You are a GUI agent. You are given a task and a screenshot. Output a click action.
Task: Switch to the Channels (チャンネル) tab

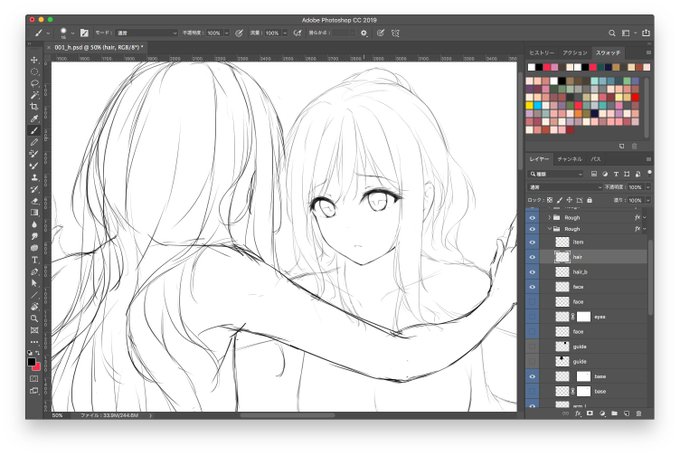pos(569,159)
